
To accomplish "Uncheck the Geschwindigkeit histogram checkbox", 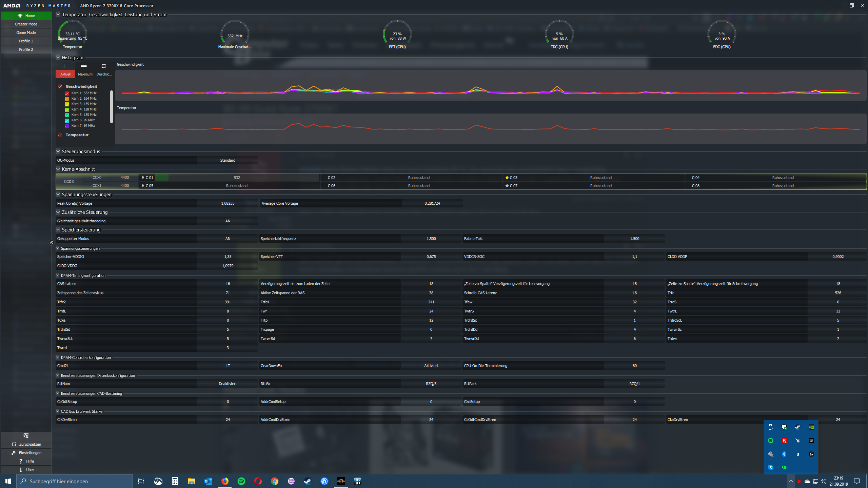I will tap(60, 86).
